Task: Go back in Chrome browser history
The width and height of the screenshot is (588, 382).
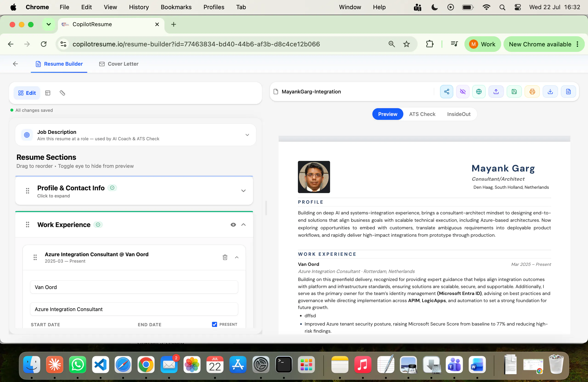Action: (11, 44)
